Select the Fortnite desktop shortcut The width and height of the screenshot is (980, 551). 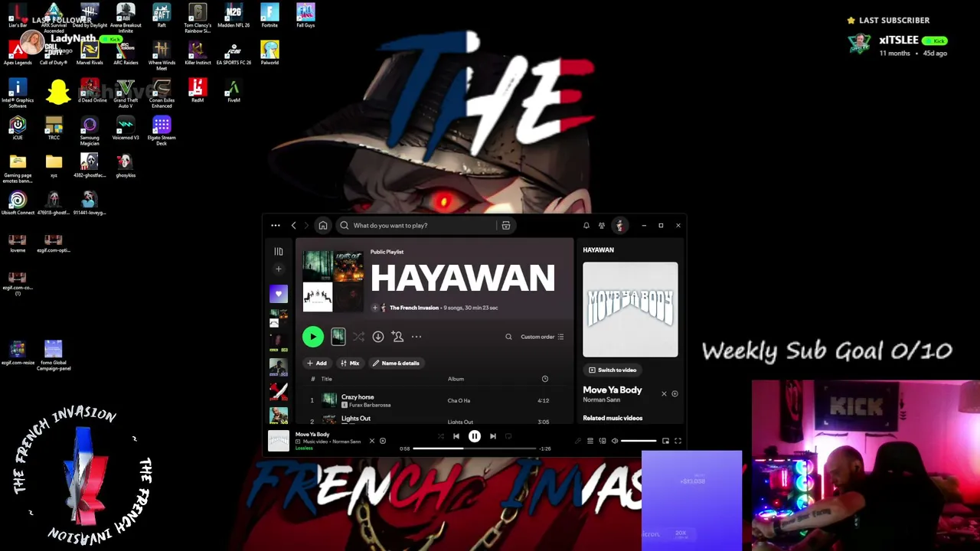click(x=269, y=15)
